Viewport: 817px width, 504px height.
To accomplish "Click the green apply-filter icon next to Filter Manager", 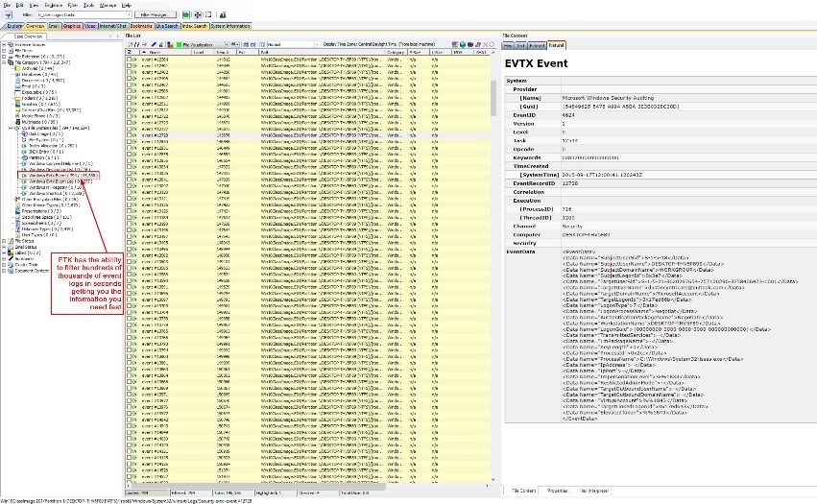I will tap(186, 15).
